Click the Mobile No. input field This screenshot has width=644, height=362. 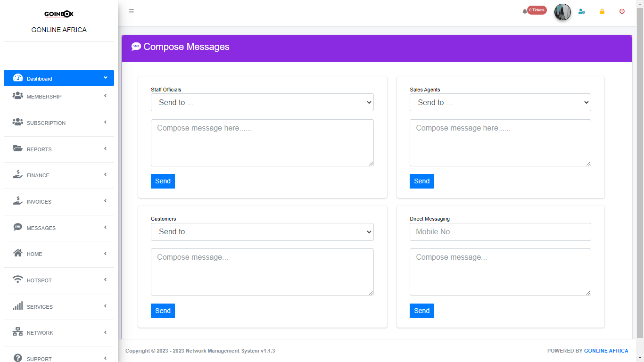(500, 232)
